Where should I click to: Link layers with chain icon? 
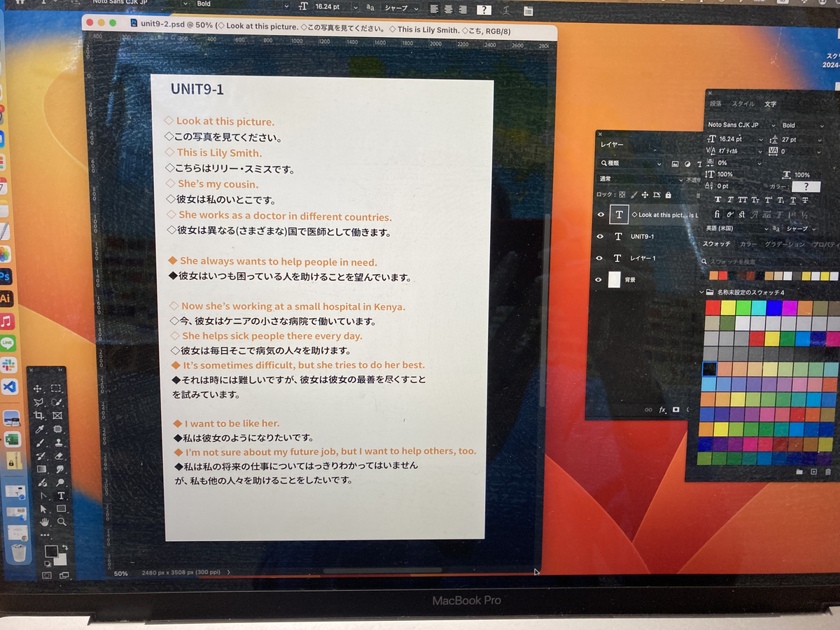point(648,409)
